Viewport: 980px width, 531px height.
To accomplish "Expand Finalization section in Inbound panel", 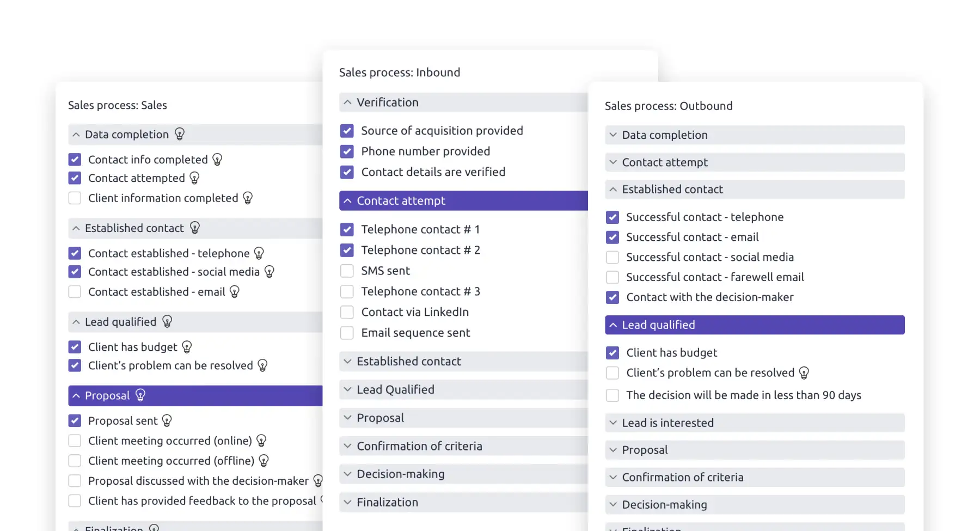I will tap(463, 502).
